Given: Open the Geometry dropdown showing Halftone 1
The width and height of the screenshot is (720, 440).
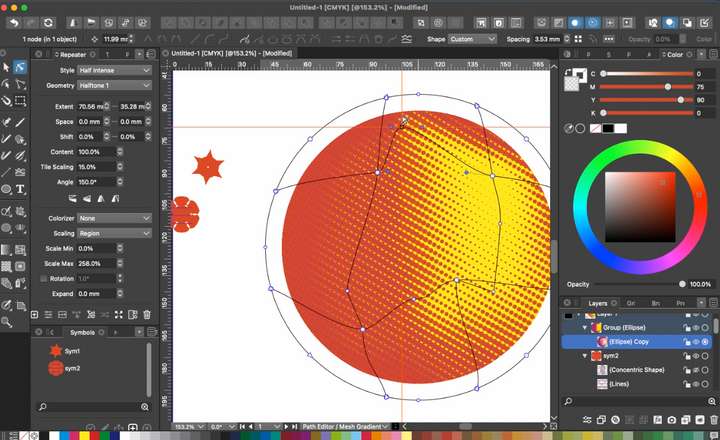Looking at the screenshot, I should (115, 86).
